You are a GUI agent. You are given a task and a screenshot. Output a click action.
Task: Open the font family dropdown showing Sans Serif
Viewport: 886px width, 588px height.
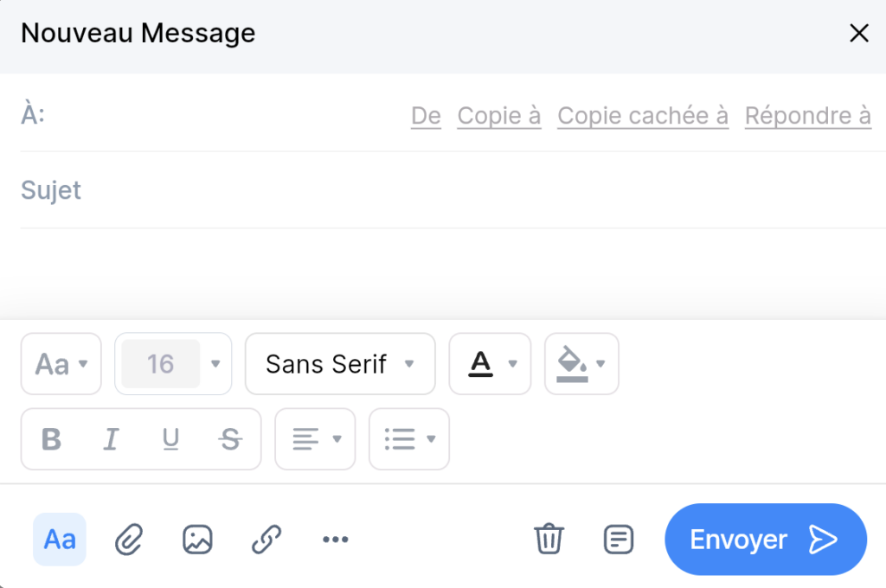(339, 364)
